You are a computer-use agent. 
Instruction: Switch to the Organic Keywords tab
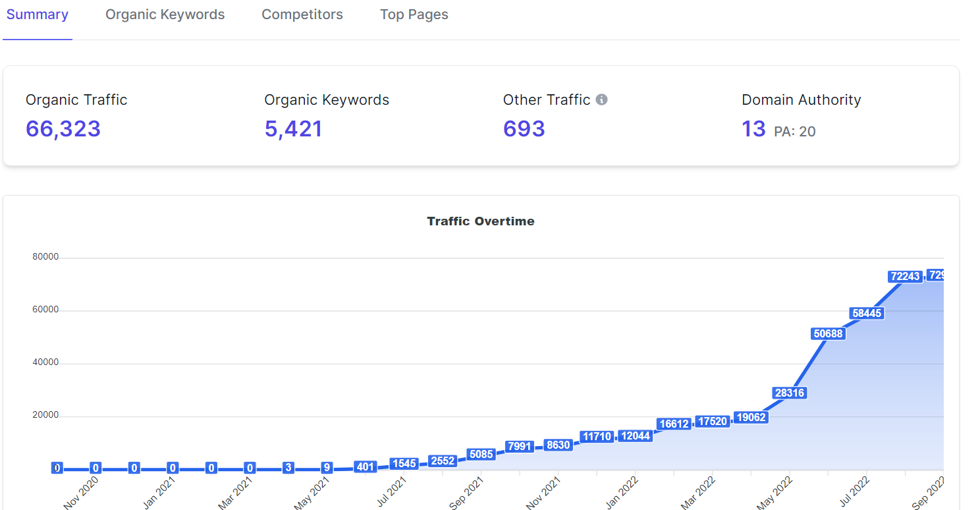(165, 14)
